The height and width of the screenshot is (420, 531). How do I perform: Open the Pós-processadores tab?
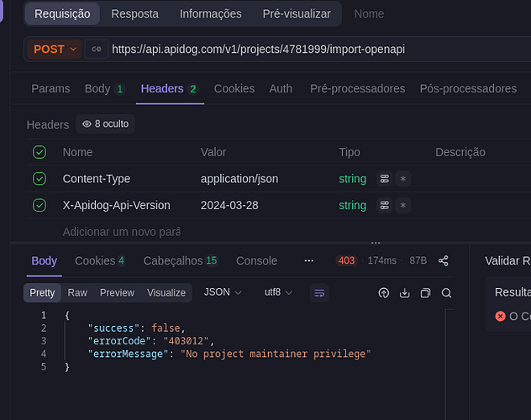(468, 89)
